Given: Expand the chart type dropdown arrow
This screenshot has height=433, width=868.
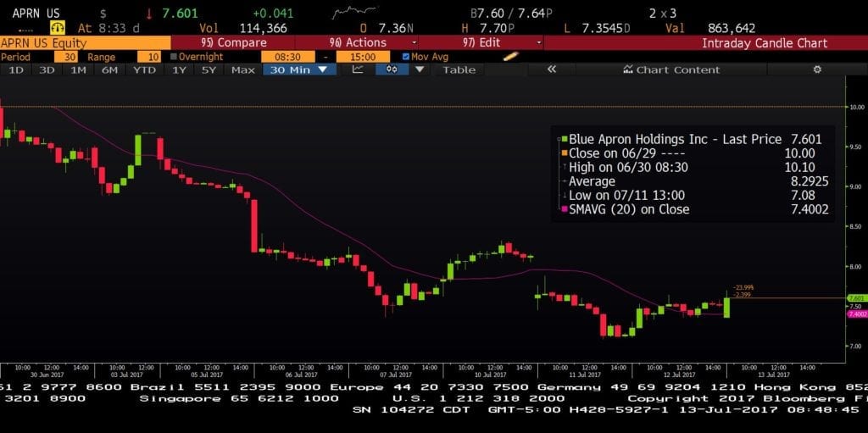Looking at the screenshot, I should pyautogui.click(x=420, y=69).
